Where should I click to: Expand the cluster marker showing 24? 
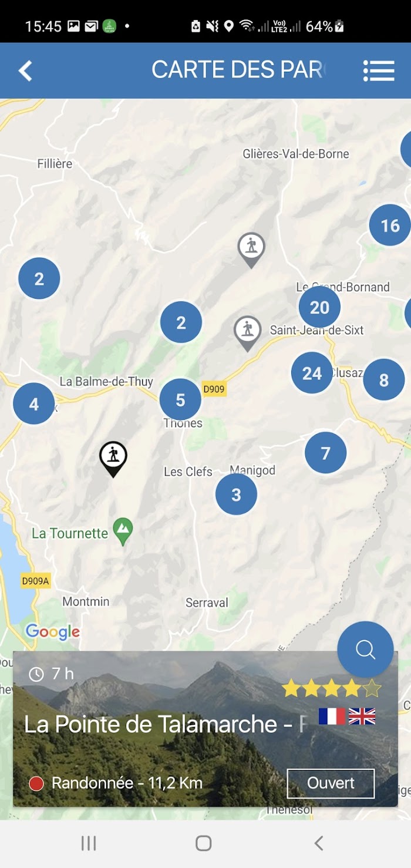312,373
